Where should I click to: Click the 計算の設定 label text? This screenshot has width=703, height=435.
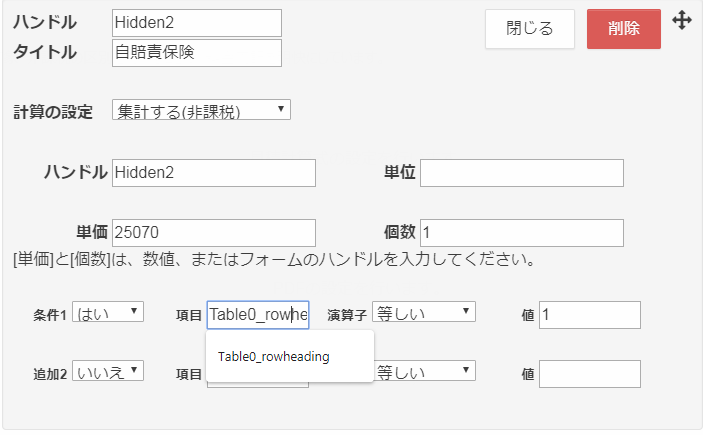(53, 111)
